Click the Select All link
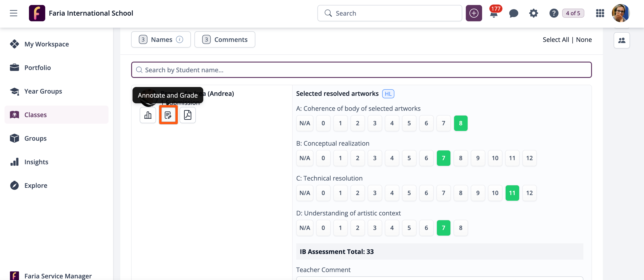The width and height of the screenshot is (644, 280). tap(556, 40)
